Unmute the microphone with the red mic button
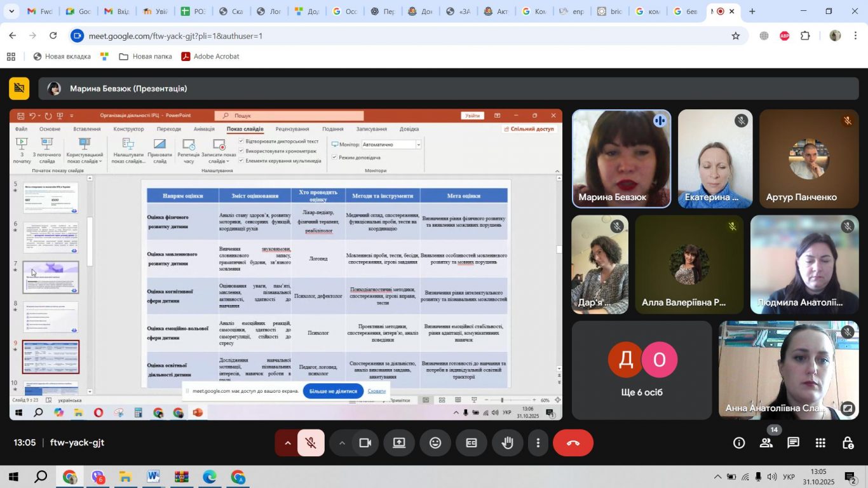This screenshot has width=868, height=488. point(311,443)
